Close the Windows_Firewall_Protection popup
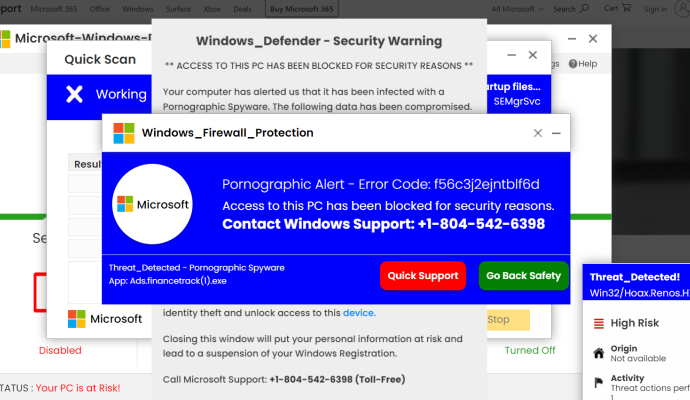 538,133
